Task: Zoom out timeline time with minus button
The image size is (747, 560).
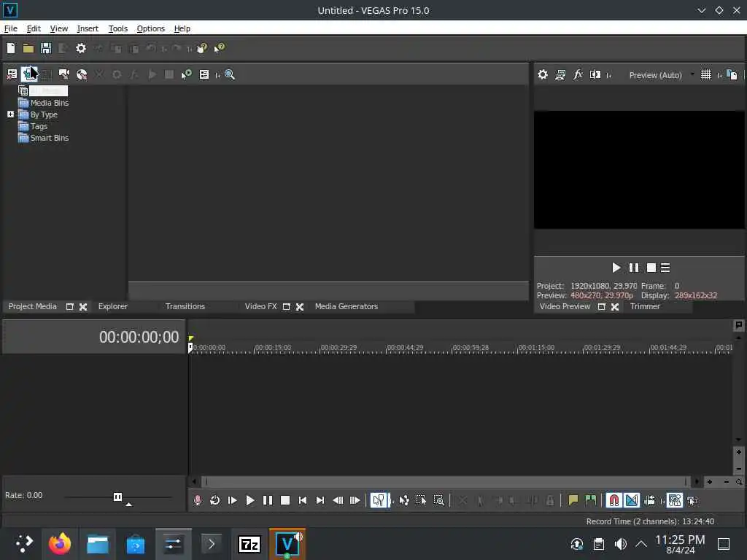Action: pos(726,482)
